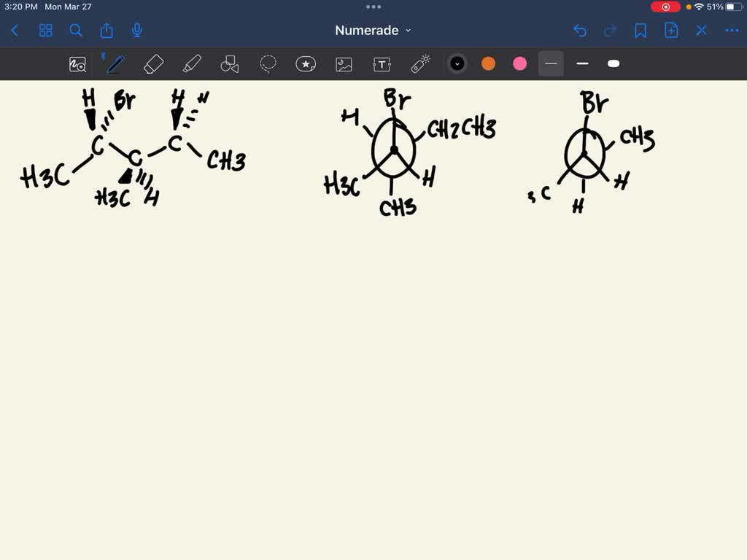This screenshot has width=747, height=560.
Task: Activate the laser pointer tool
Action: 421,63
